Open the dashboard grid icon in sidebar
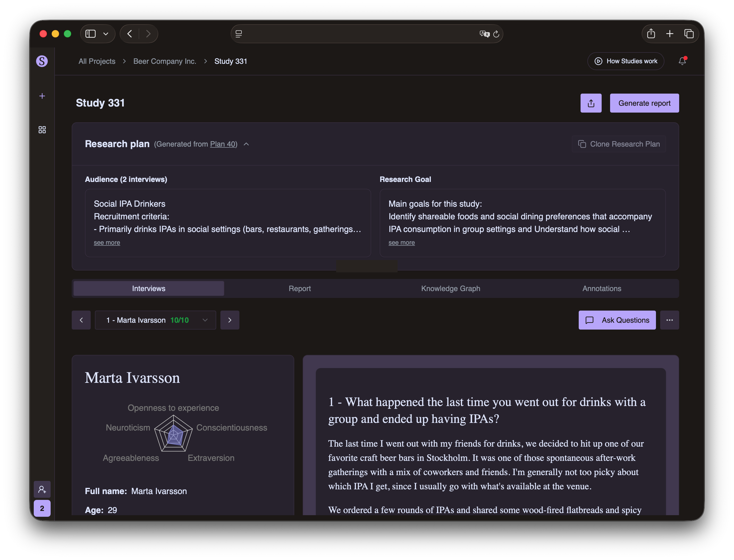 (x=42, y=130)
